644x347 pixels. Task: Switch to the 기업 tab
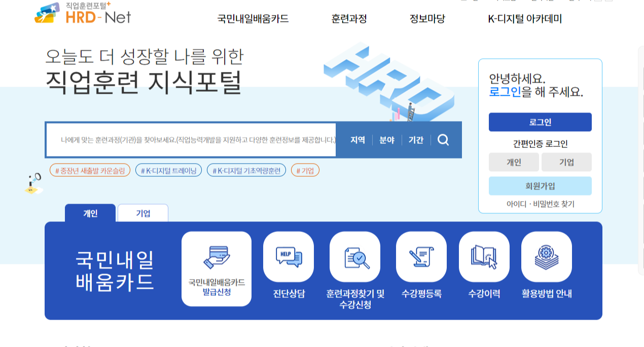(143, 213)
